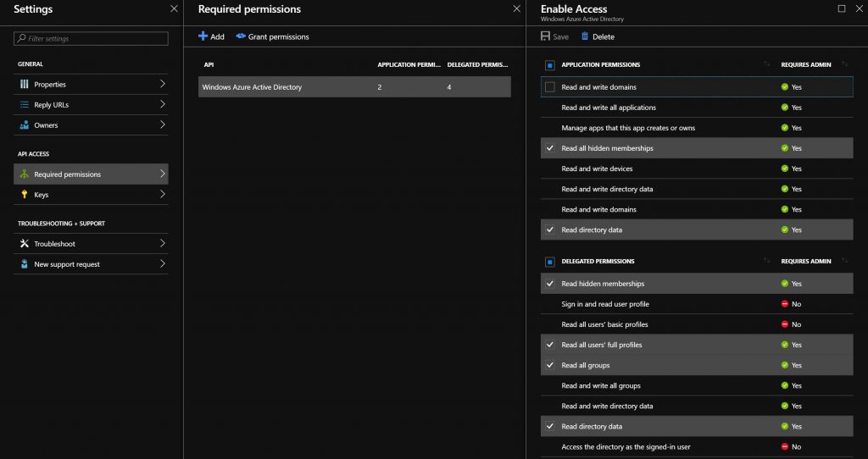
Task: Select Sign in and read user profile
Action: (x=697, y=304)
